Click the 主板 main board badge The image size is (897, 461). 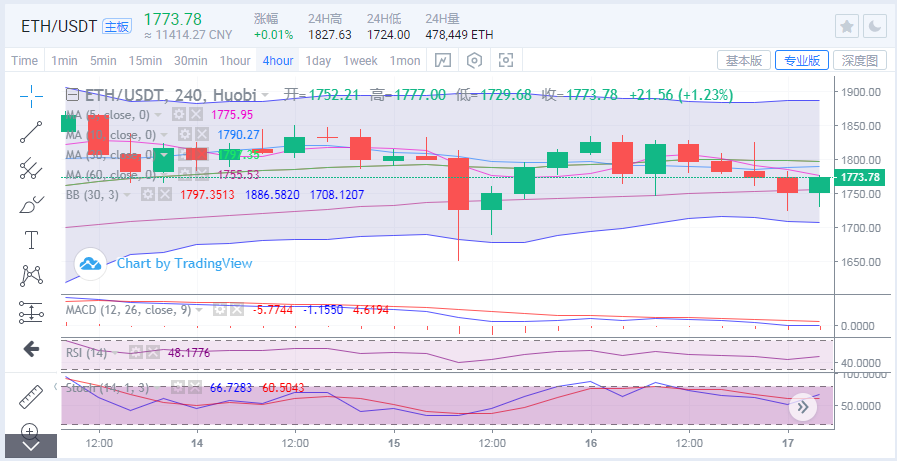point(117,26)
